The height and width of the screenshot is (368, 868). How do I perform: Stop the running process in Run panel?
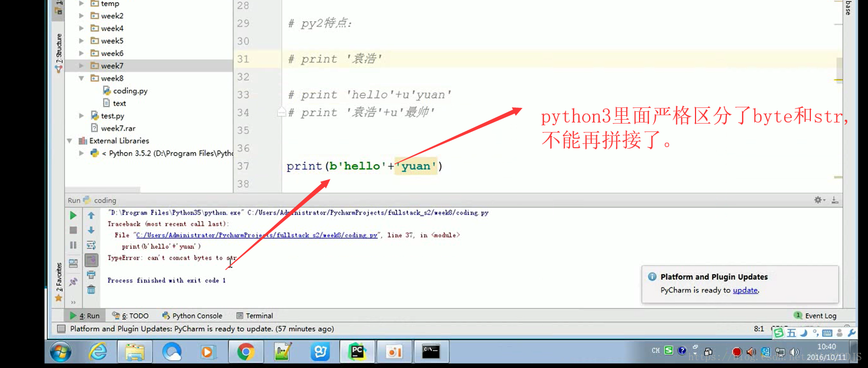point(73,230)
